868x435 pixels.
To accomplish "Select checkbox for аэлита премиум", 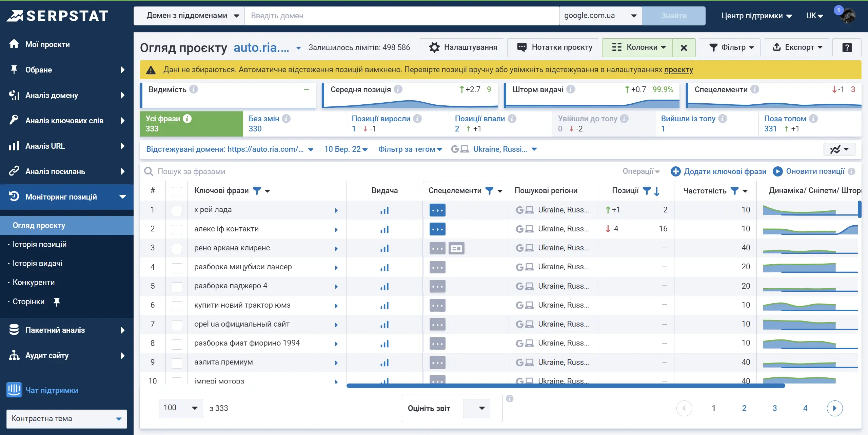I will [x=177, y=363].
